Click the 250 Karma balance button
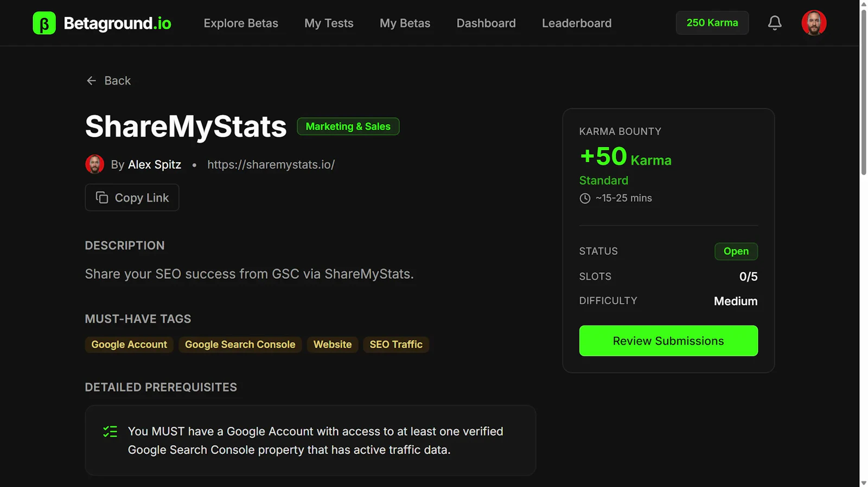Screen dimensions: 868x487 tap(712, 23)
